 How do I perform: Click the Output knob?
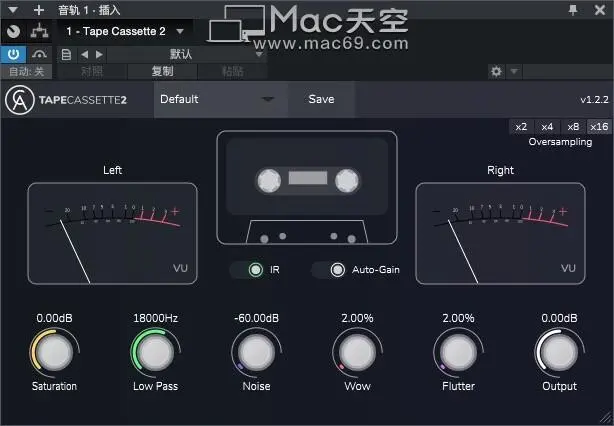click(x=560, y=352)
